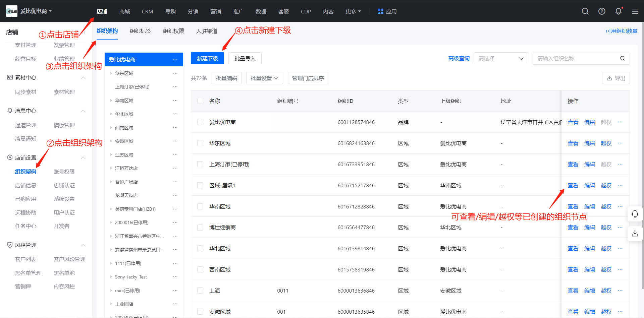Expand the 华东区域 tree node
Screen dimensions: 644x318
coord(111,73)
